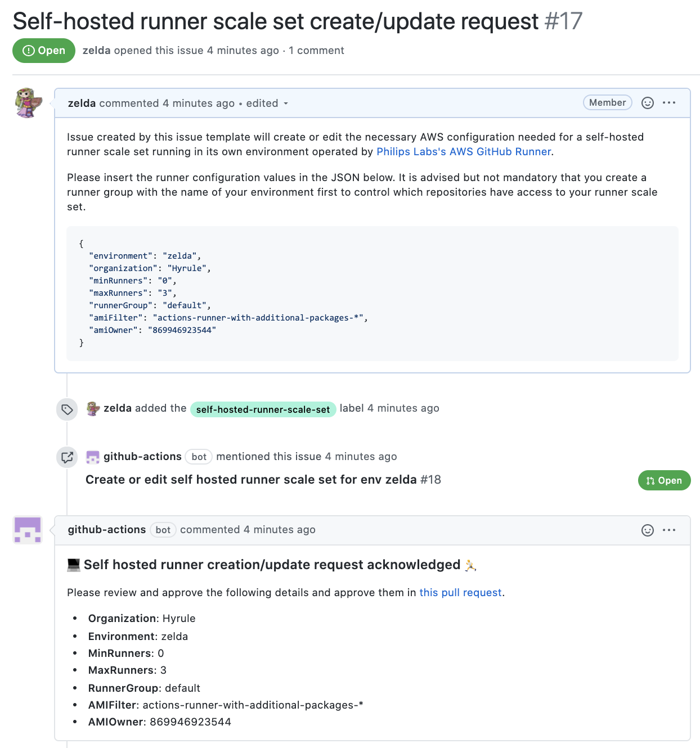Click the Member badge on comment
The width and height of the screenshot is (700, 748).
[x=608, y=103]
